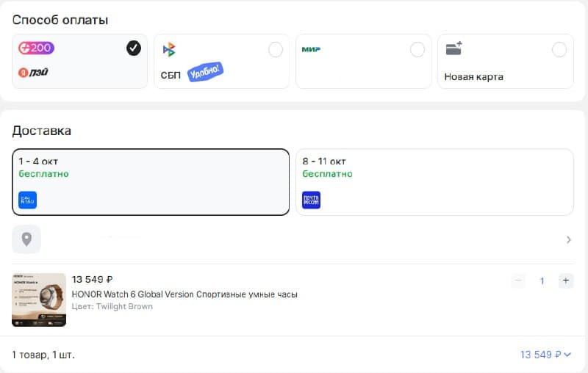This screenshot has width=588, height=373.
Task: Click the Новая карта label
Action: (x=473, y=77)
